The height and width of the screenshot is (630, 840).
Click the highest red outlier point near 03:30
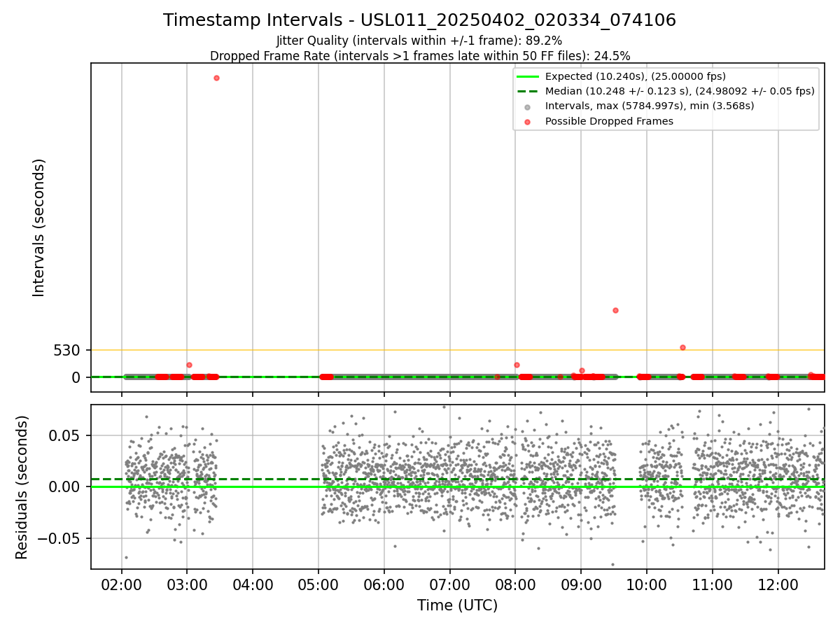point(216,78)
